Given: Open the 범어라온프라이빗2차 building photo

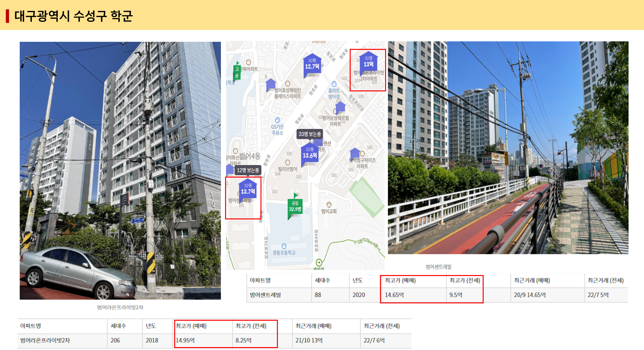Looking at the screenshot, I should 120,170.
